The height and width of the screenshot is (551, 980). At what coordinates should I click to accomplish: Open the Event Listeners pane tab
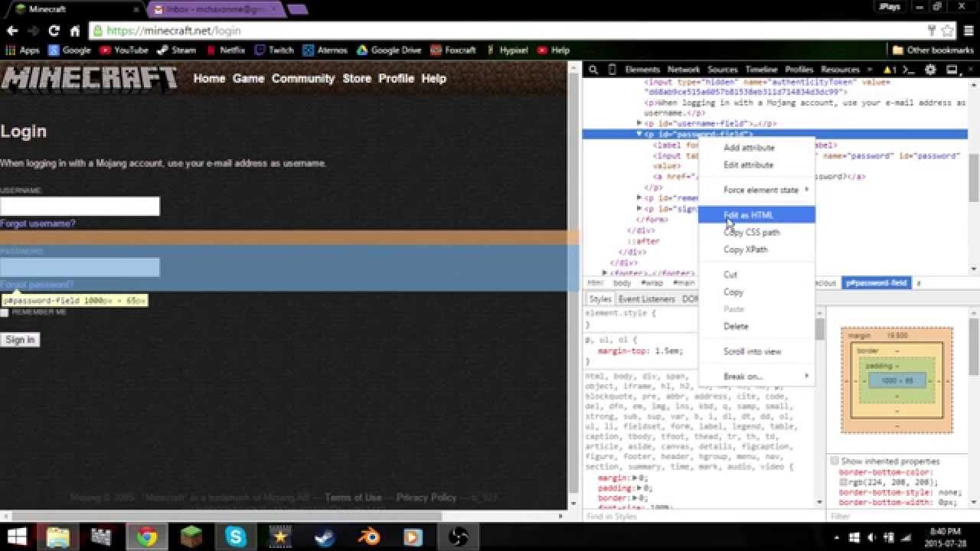(646, 298)
